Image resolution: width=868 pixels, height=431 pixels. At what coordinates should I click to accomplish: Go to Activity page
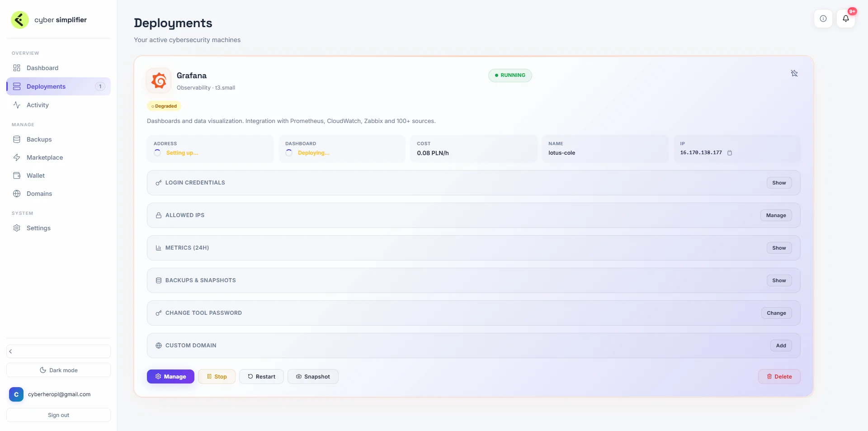tap(58, 105)
